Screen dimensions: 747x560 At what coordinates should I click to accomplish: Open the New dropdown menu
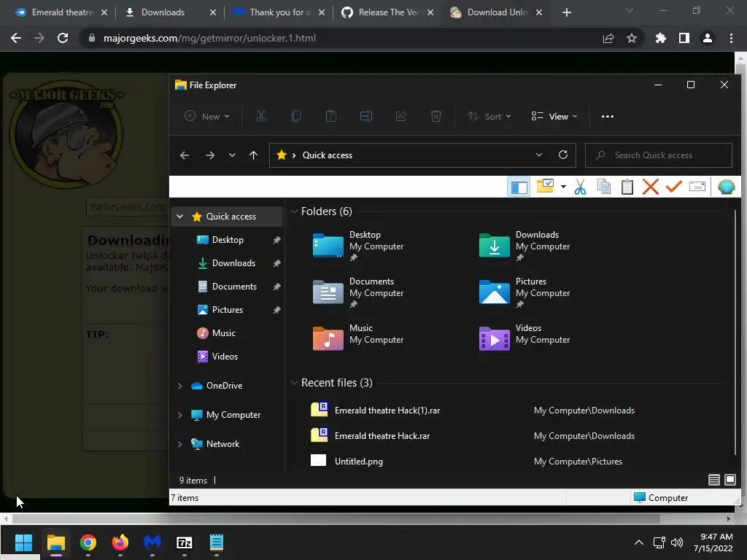point(207,116)
